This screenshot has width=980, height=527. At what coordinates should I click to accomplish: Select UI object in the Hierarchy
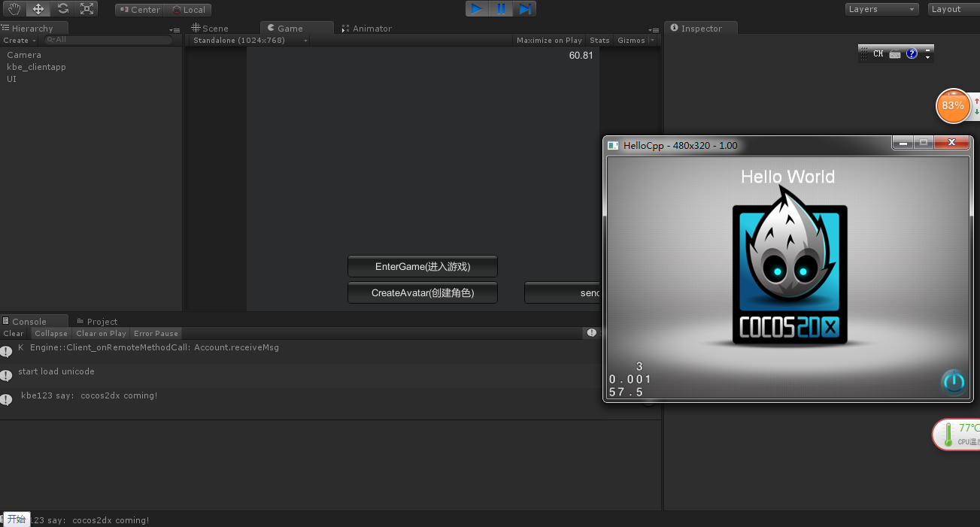pyautogui.click(x=11, y=79)
